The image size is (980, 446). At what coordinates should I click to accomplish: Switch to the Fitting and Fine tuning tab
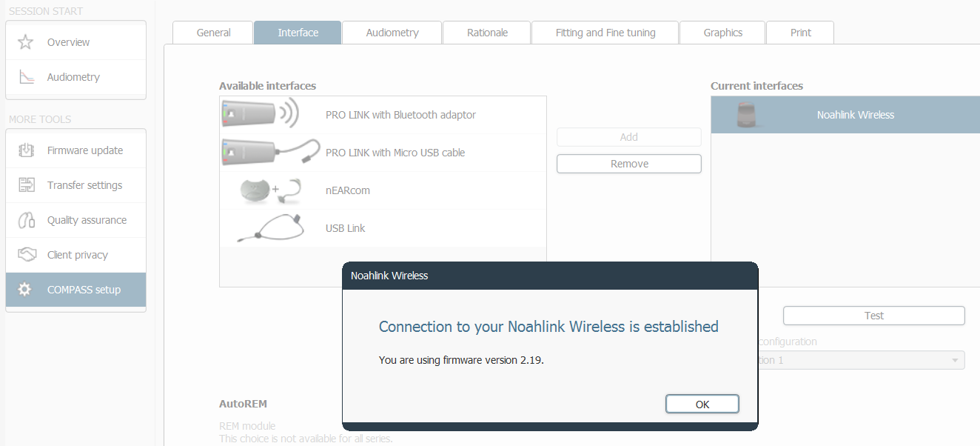click(x=605, y=33)
